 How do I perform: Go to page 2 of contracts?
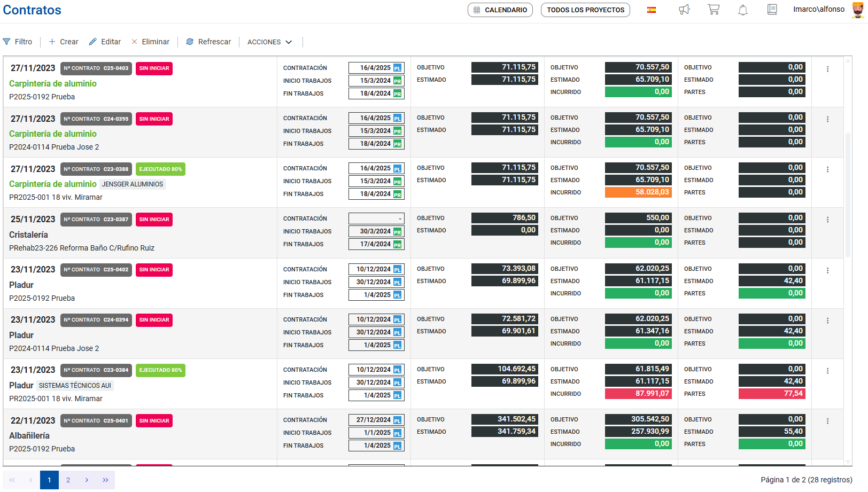pyautogui.click(x=68, y=480)
